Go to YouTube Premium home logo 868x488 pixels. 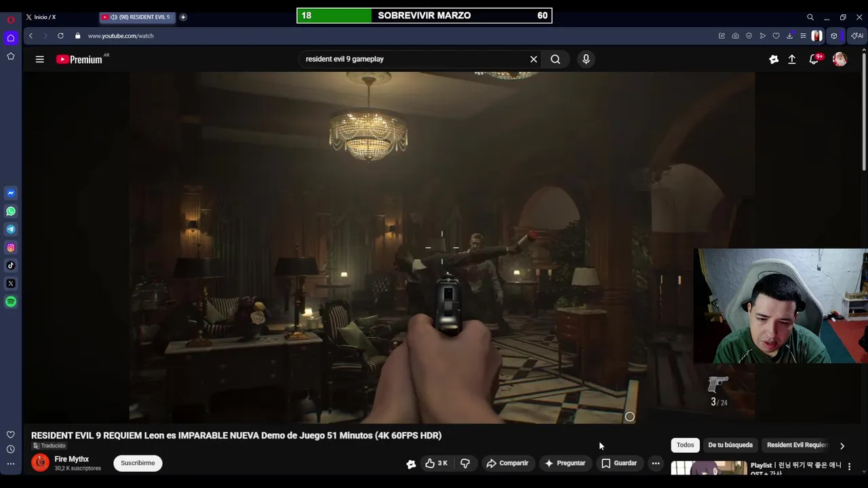(80, 60)
